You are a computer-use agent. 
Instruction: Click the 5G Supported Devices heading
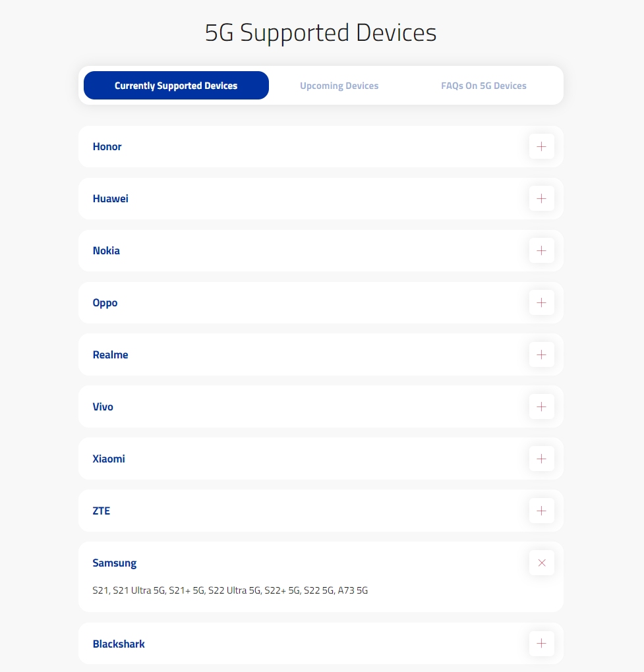[321, 32]
